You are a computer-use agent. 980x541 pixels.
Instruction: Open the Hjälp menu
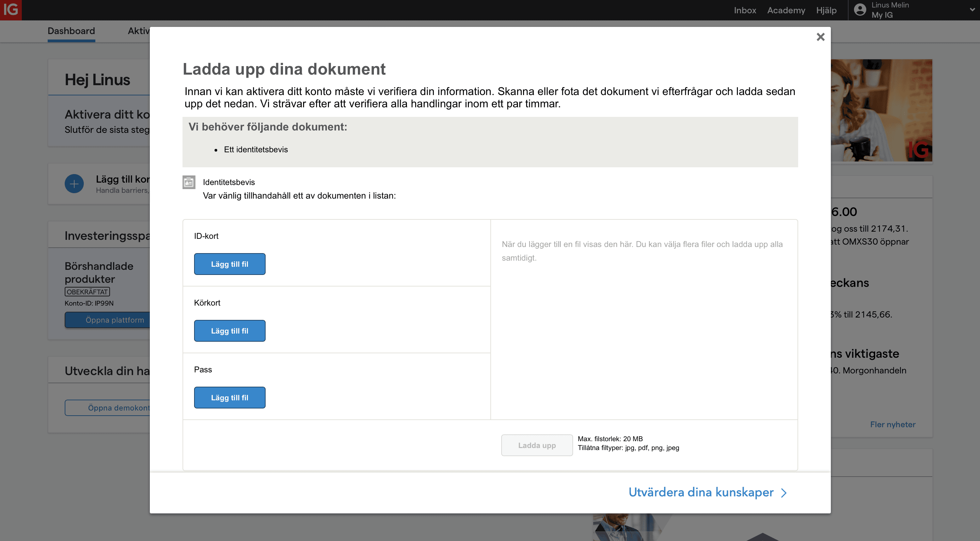(x=826, y=10)
